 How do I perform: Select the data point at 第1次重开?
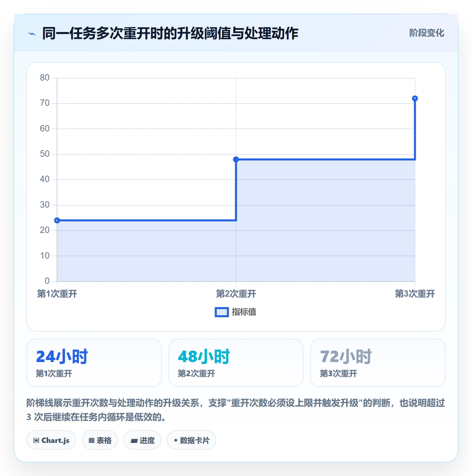57,220
